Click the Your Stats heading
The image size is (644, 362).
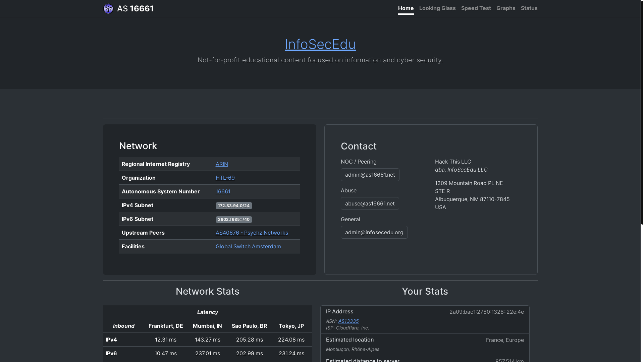click(425, 291)
